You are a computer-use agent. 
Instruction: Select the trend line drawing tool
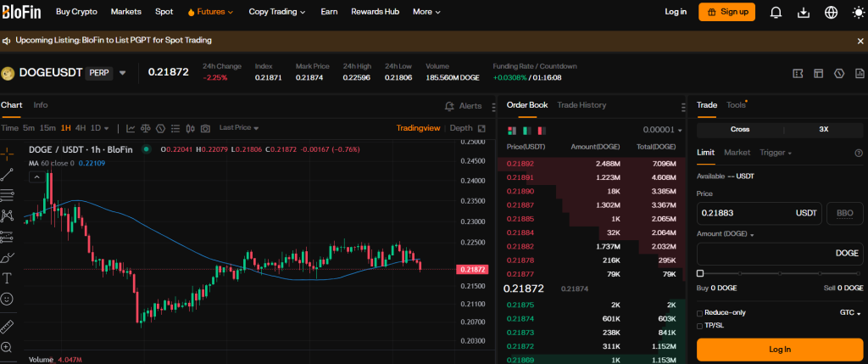coord(7,175)
